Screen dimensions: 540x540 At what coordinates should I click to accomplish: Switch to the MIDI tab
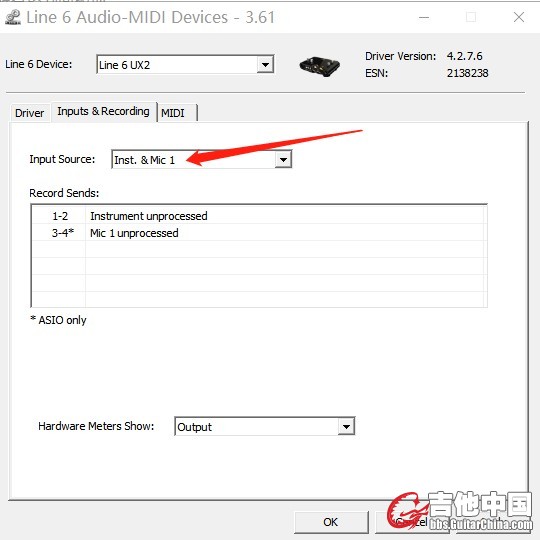[x=173, y=113]
